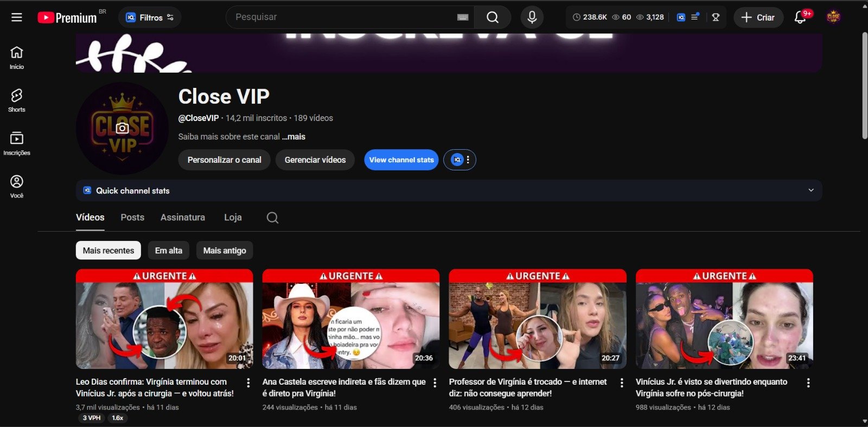Select the Vídeos tab
868x427 pixels.
pyautogui.click(x=90, y=217)
